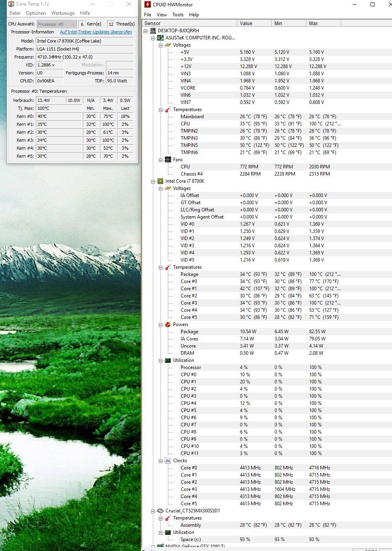Click the CPU Voltages lightning icon
Screen dimensions: 392x551
coord(168,188)
